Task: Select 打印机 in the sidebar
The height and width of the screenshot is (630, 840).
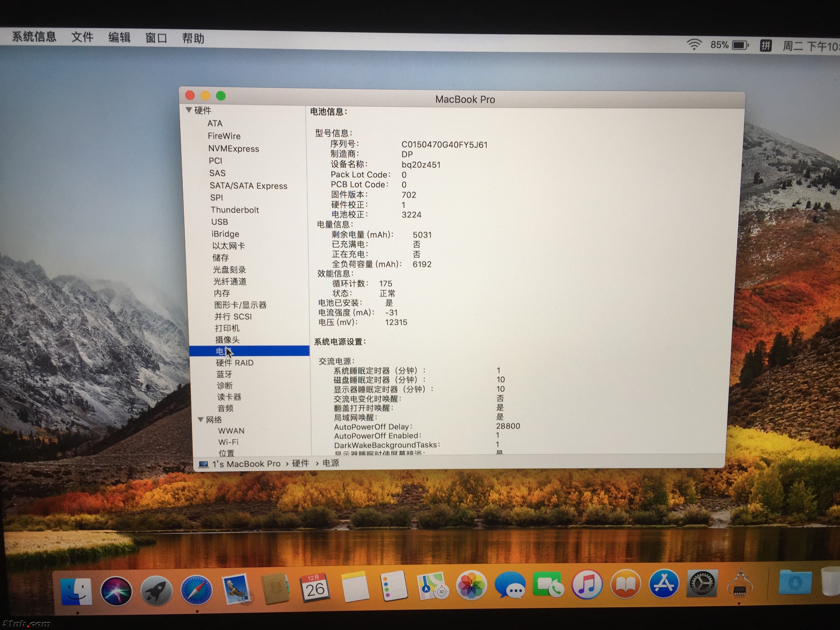Action: pos(227,328)
